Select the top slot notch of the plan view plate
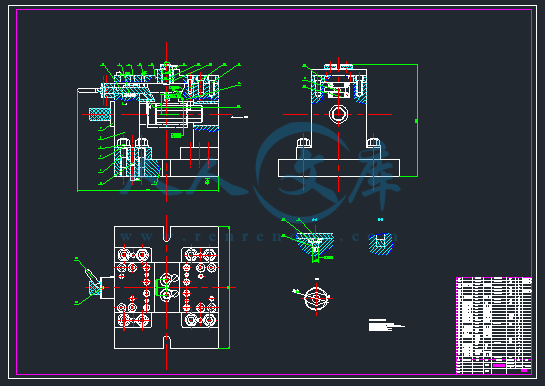This screenshot has height=386, width=545. (x=166, y=234)
